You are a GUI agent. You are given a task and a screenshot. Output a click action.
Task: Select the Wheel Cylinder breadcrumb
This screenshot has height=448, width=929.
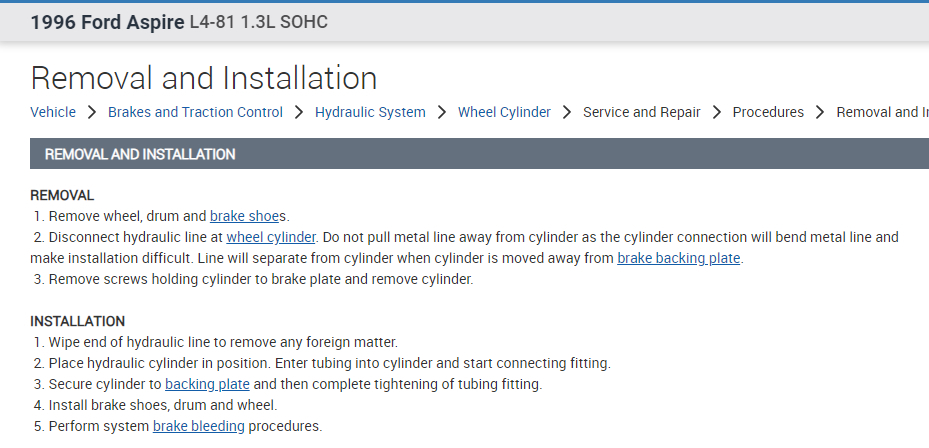504,112
